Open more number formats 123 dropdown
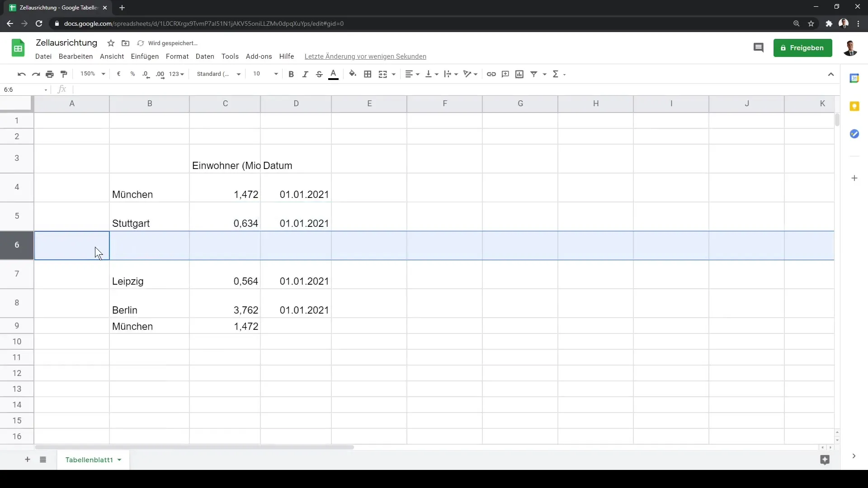Viewport: 868px width, 488px height. (177, 74)
